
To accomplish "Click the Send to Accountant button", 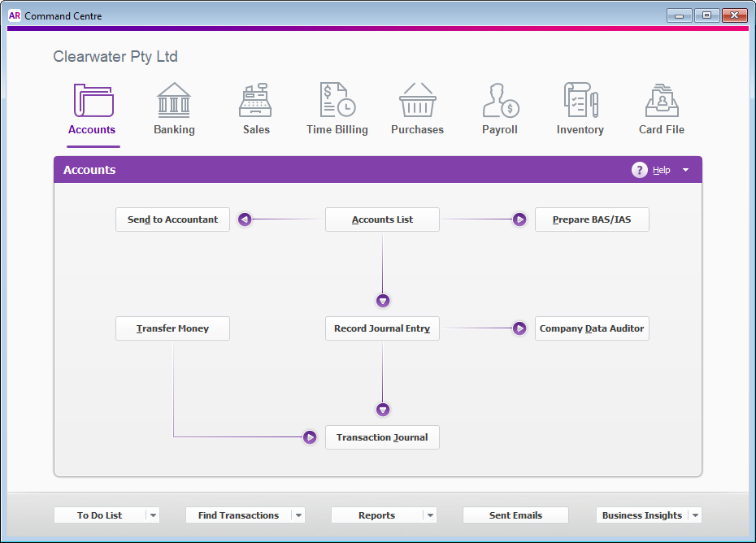I will (x=172, y=219).
